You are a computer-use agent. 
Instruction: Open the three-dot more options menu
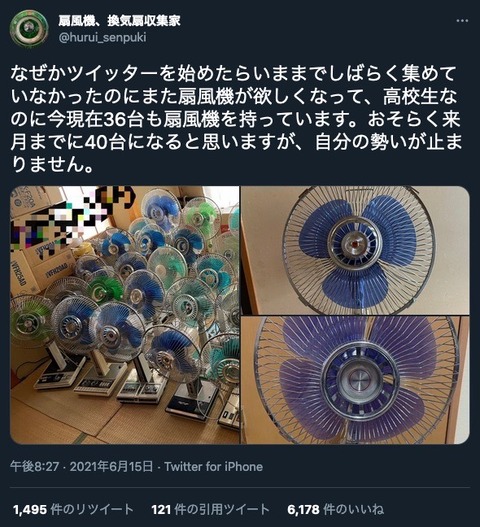(x=462, y=21)
